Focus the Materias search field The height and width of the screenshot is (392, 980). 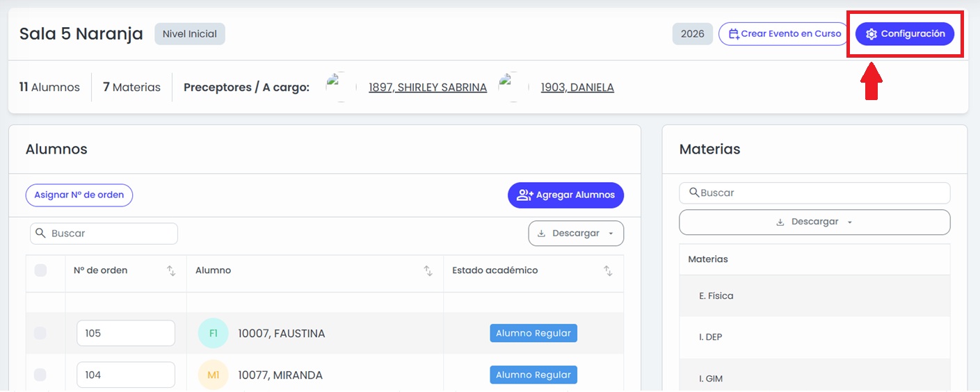814,193
